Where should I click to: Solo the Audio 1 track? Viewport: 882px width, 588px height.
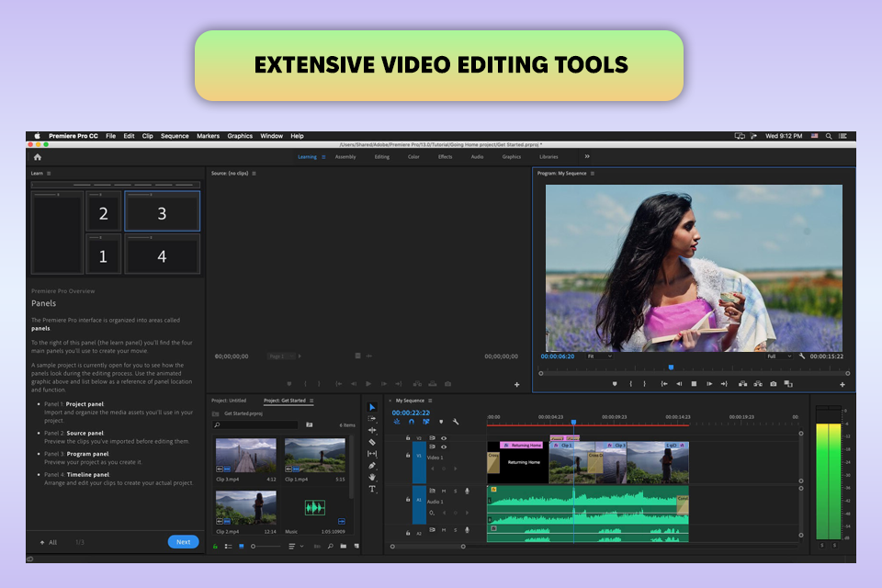click(456, 492)
